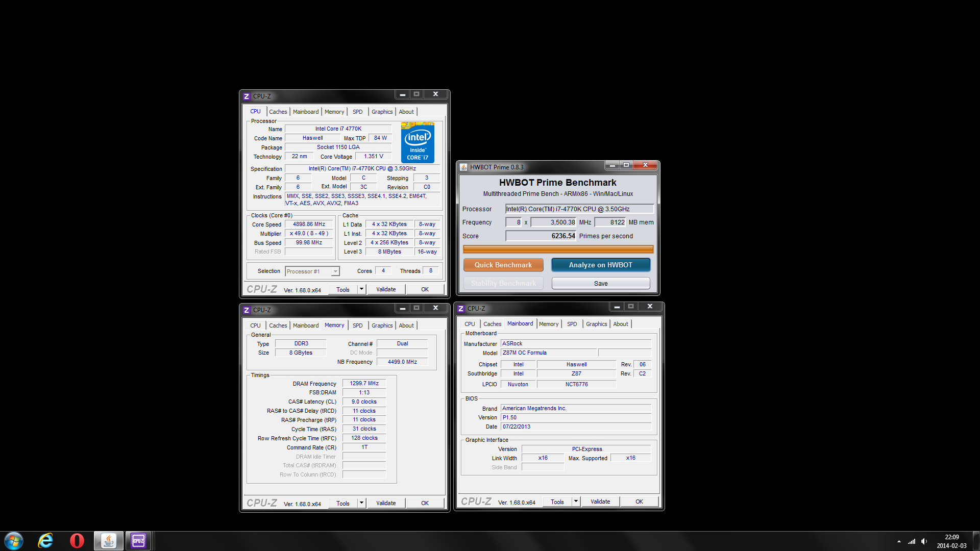
Task: Expand Tools dropdown arrow in Mainboard window
Action: [576, 502]
